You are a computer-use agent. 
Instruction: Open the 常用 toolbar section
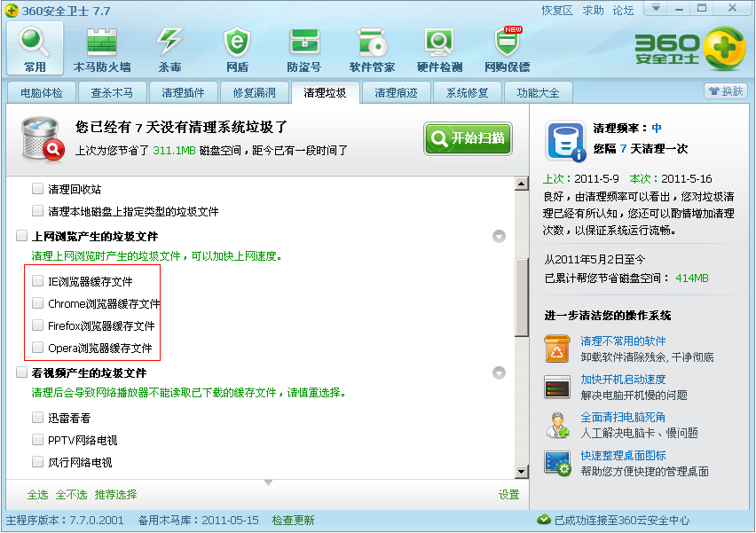click(35, 48)
